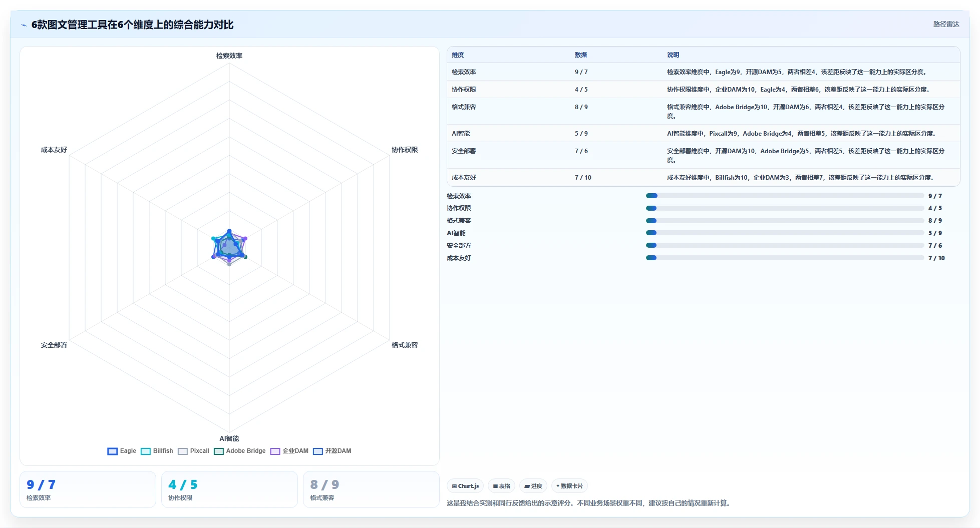980x528 pixels.
Task: Toggle the Pixcall legend entry
Action: coord(193,451)
